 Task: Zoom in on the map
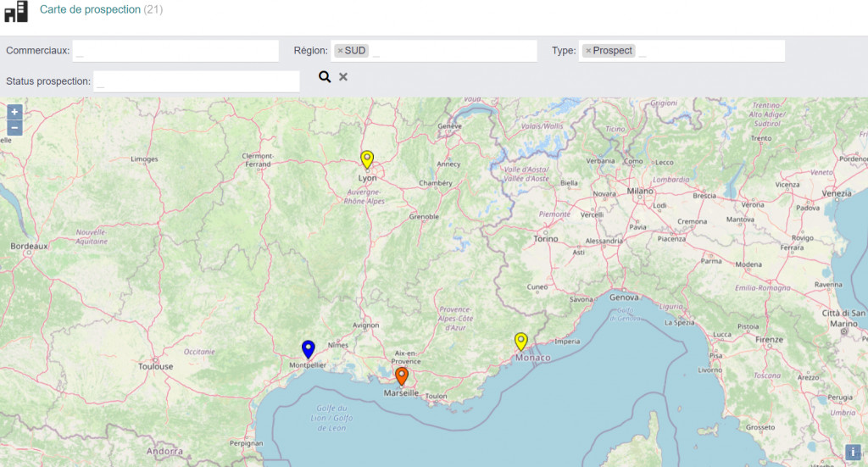point(14,112)
